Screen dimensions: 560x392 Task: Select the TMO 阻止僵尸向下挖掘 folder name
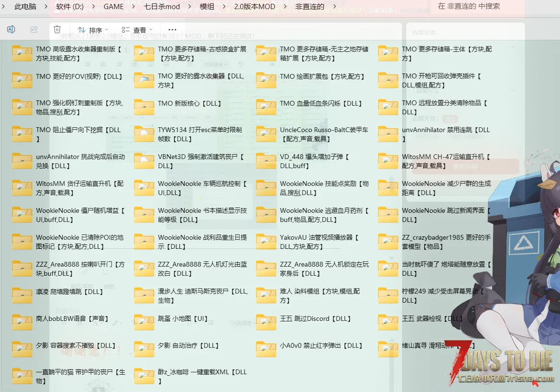(x=79, y=135)
